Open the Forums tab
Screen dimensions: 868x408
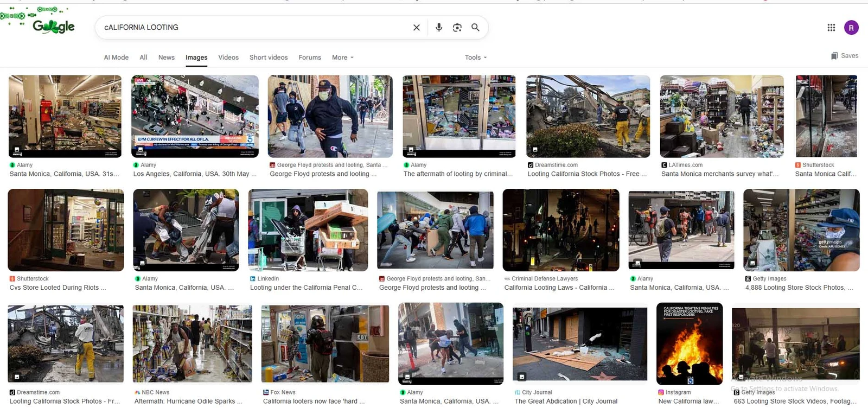[x=310, y=58]
